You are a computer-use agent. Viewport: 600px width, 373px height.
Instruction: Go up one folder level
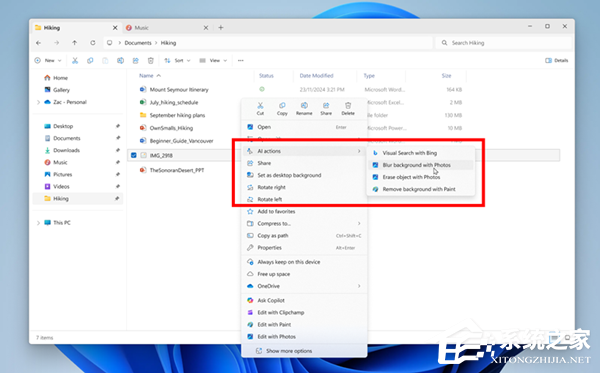pyautogui.click(x=75, y=43)
